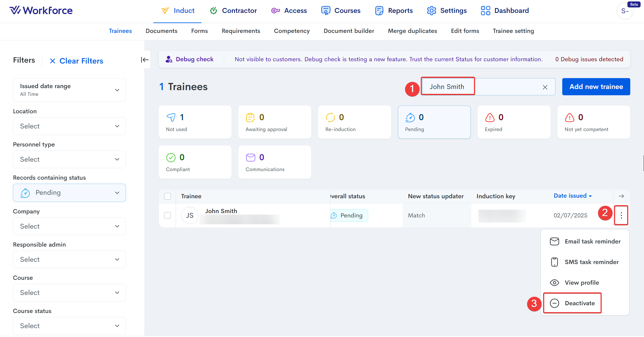Select the John Smith row checkbox
The image size is (644, 337).
point(168,215)
